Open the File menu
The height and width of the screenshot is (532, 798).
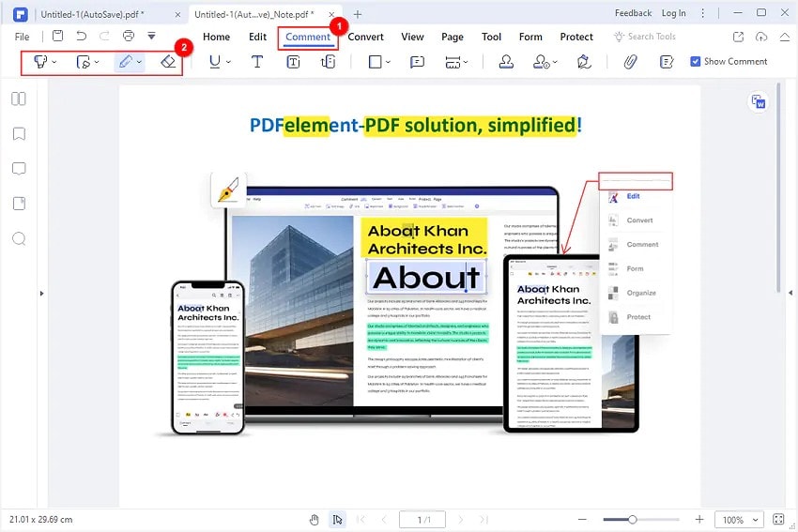click(x=22, y=37)
